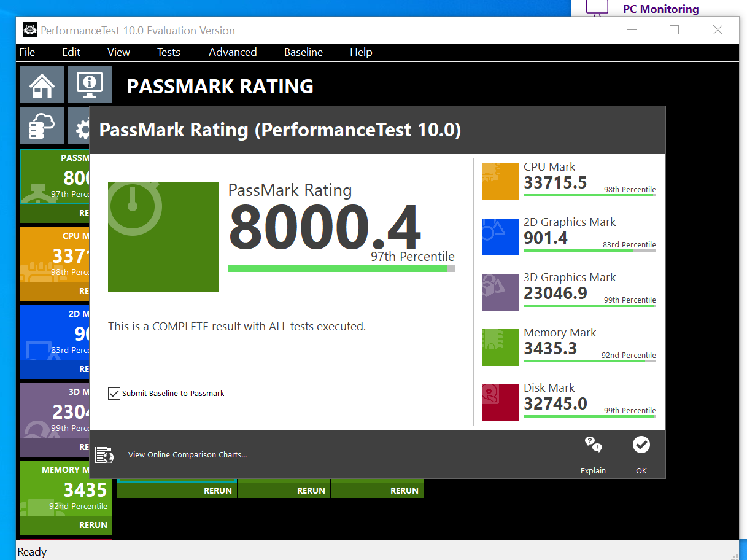This screenshot has width=747, height=560.
Task: Click the PC Monitoring panel header
Action: point(660,9)
